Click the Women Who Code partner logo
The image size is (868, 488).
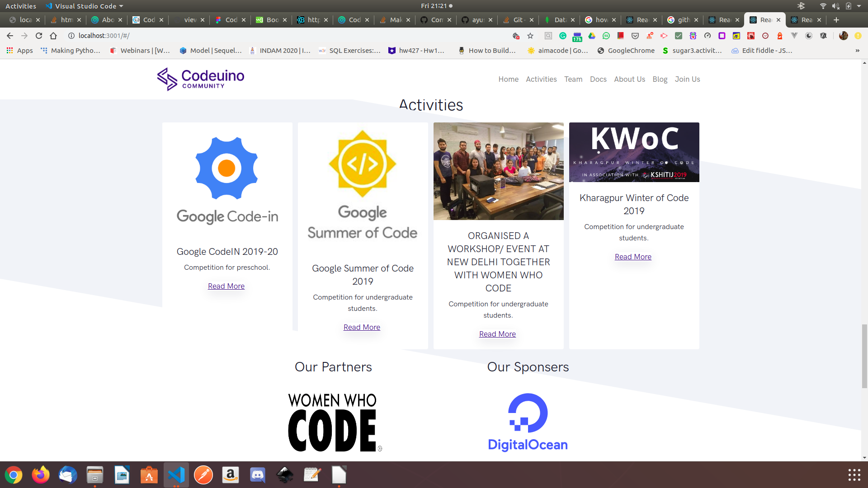click(x=335, y=422)
